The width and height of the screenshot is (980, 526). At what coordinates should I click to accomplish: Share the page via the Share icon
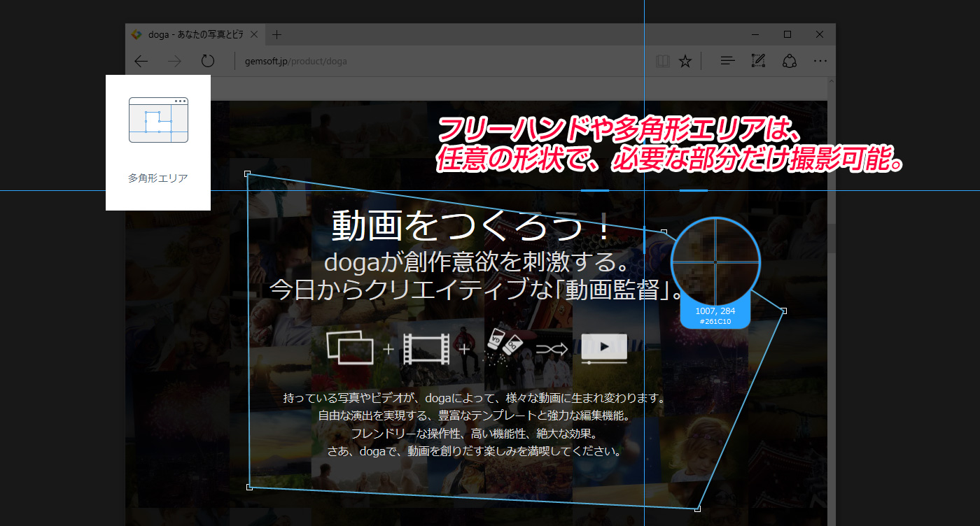789,61
